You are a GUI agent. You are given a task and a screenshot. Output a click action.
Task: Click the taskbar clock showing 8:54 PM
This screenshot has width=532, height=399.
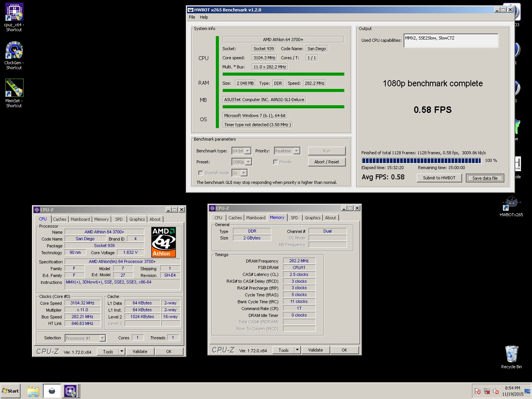click(x=513, y=391)
